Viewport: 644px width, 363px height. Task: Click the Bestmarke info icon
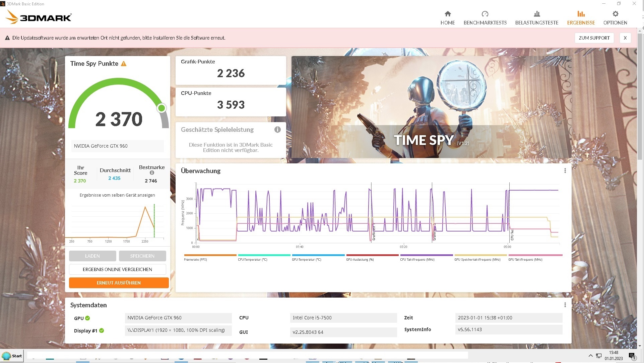(152, 173)
